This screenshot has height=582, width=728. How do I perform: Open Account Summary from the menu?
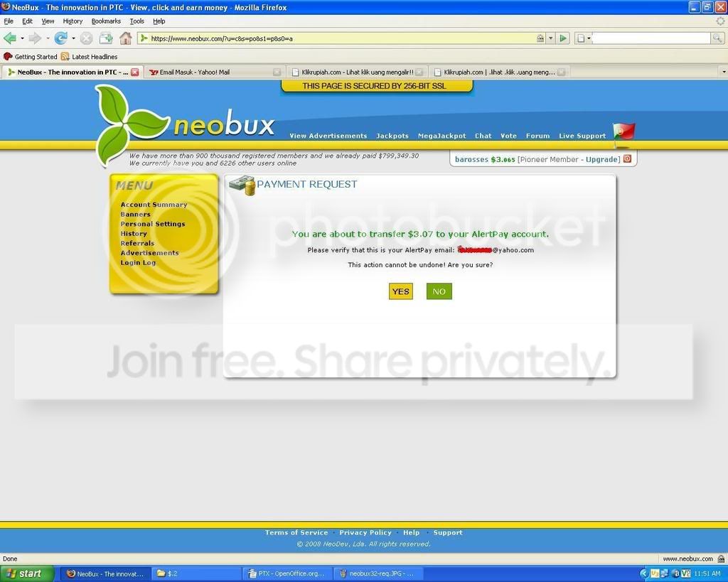click(154, 204)
